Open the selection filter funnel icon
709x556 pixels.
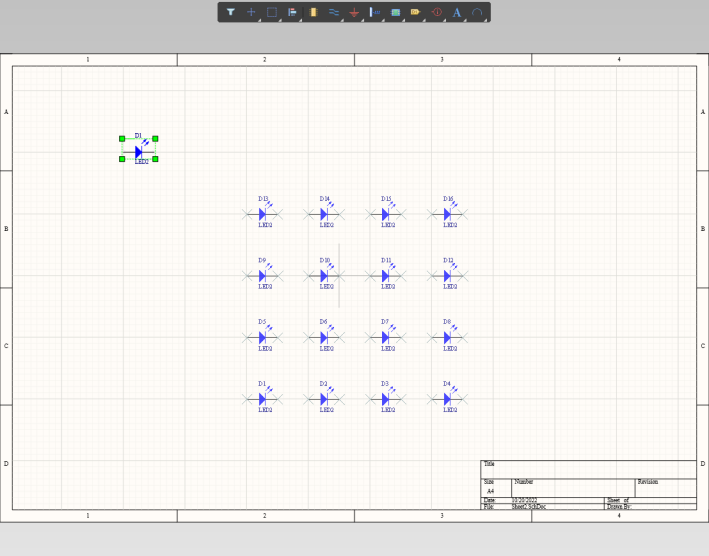pyautogui.click(x=231, y=12)
